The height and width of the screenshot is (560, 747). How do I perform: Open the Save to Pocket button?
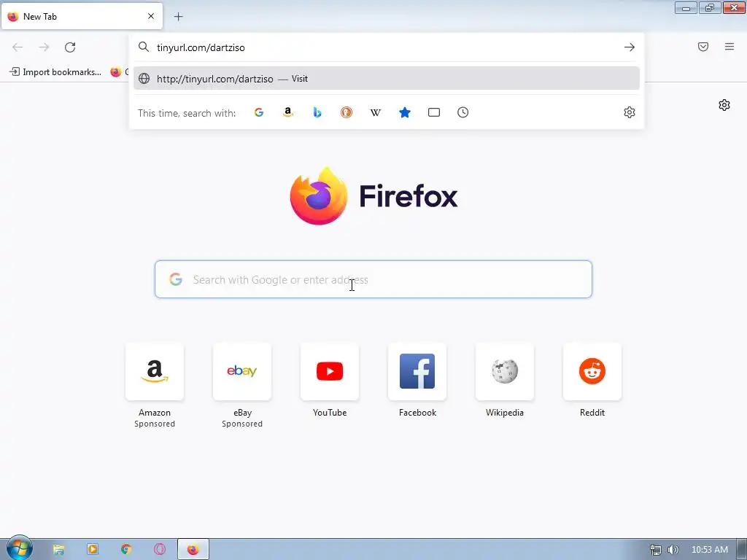pos(703,47)
